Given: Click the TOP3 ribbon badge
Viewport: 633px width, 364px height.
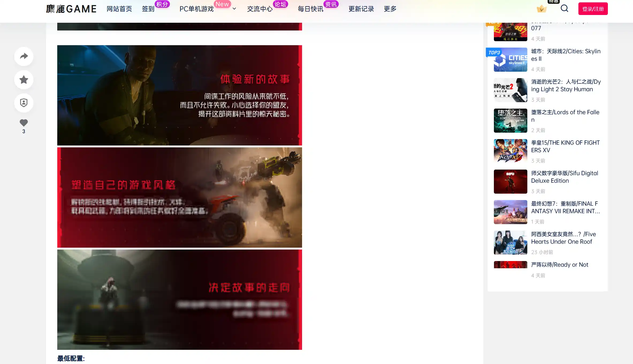Looking at the screenshot, I should point(494,52).
